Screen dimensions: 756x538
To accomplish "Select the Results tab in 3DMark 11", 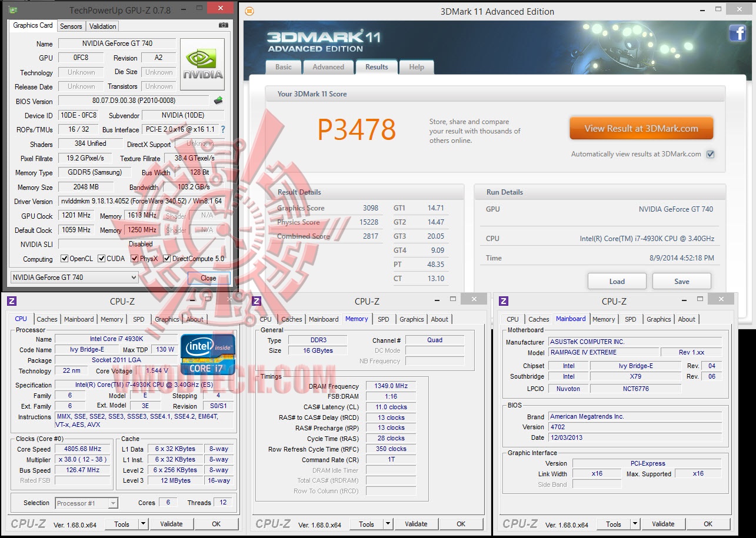I will (377, 67).
